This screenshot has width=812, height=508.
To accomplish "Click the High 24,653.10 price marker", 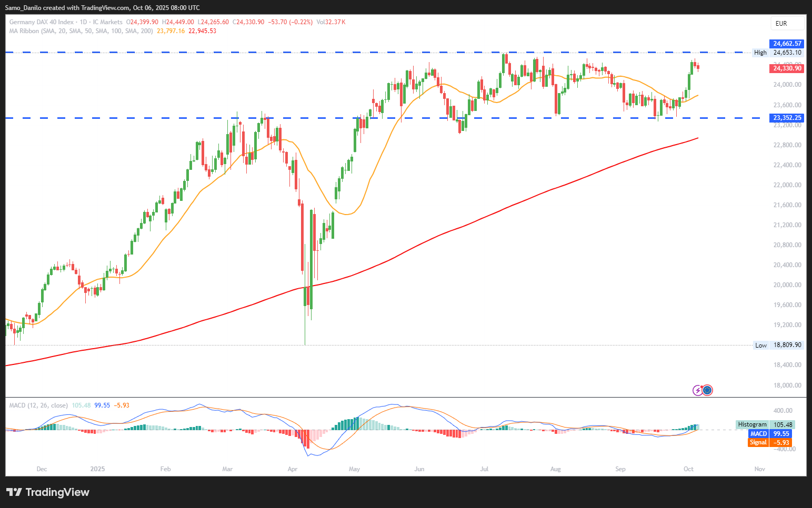I will (x=778, y=53).
